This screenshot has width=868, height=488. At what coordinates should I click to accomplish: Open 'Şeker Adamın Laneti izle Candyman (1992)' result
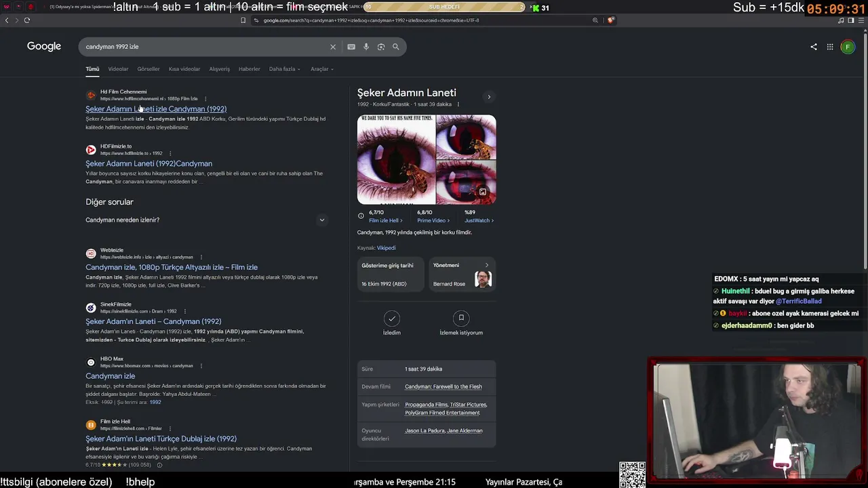(156, 109)
